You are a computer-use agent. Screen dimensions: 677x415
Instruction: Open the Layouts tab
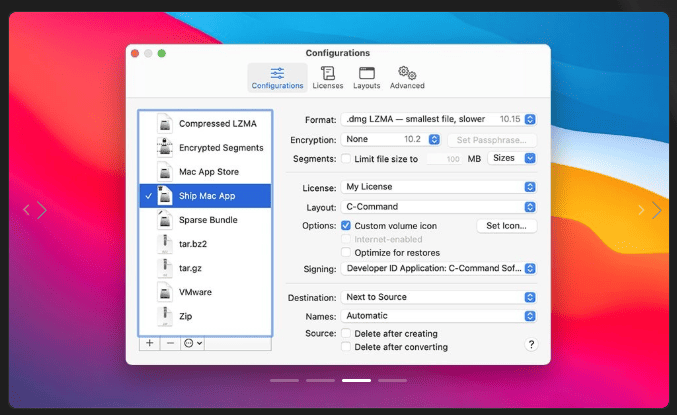(367, 78)
